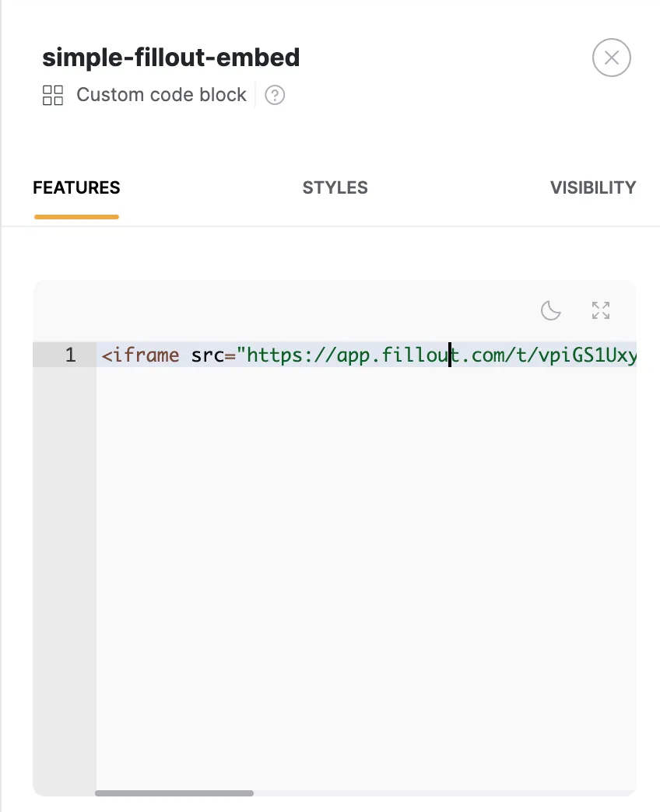Click the simple-fillout-embed block title
Image resolution: width=660 pixels, height=812 pixels.
(171, 57)
